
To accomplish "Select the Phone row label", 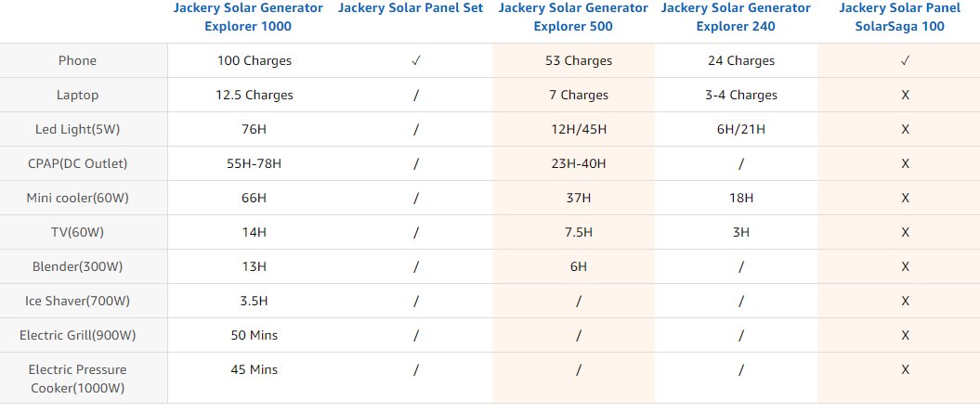I will pyautogui.click(x=77, y=60).
